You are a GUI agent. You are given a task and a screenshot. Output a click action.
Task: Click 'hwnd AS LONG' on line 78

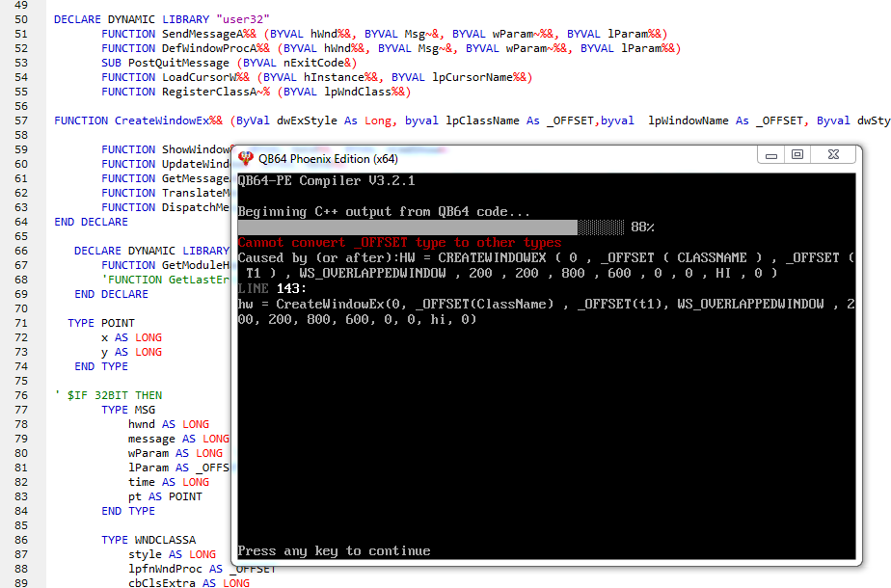pyautogui.click(x=169, y=424)
